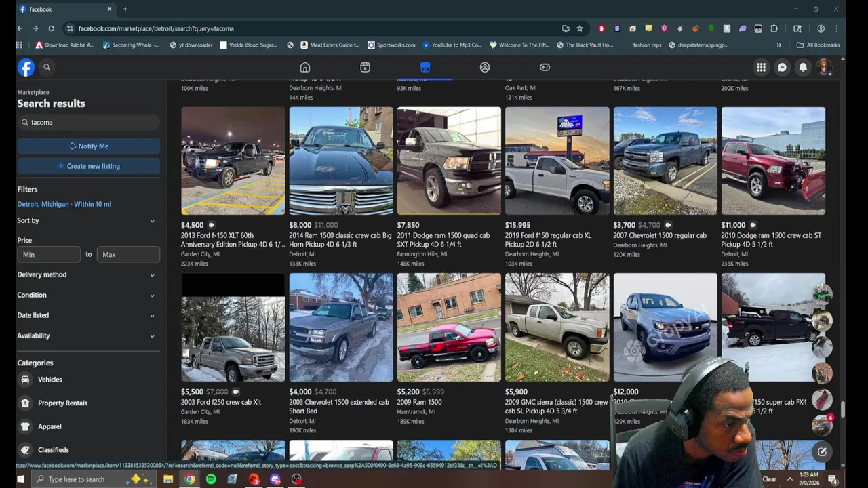Click the Vehicles category car icon
This screenshot has width=868, height=488.
click(x=25, y=380)
